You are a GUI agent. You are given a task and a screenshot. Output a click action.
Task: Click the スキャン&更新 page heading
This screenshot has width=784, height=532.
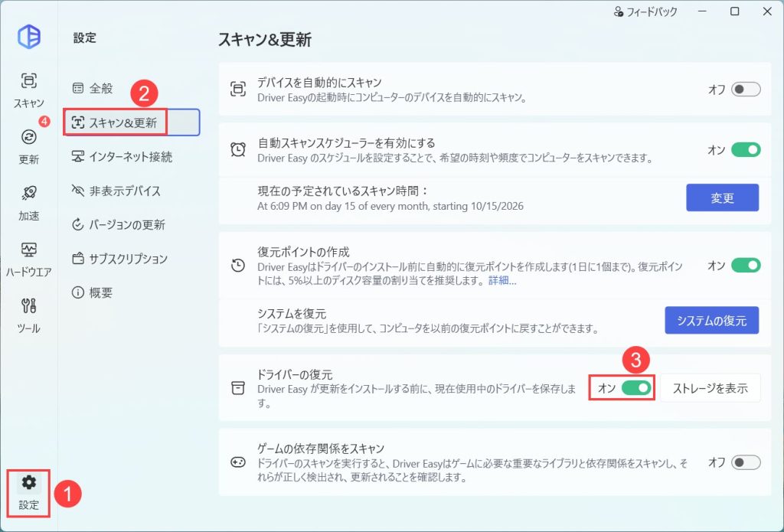tap(265, 40)
